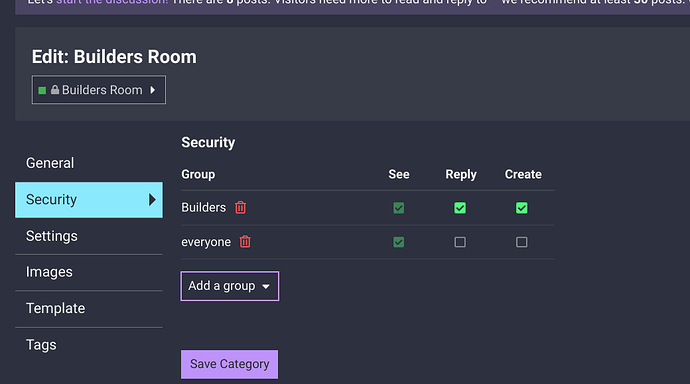
Task: Open the Settings tab
Action: click(89, 236)
